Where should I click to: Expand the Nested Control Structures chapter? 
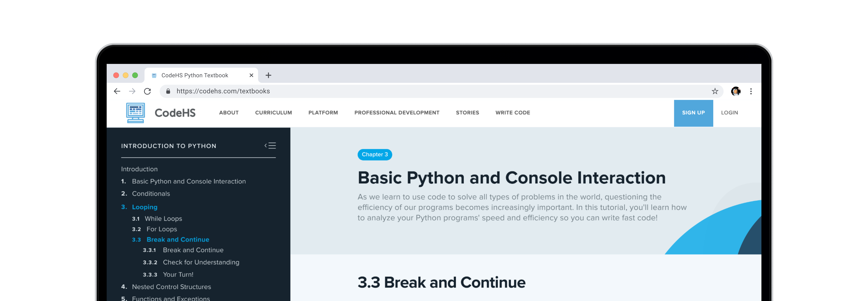point(171,287)
